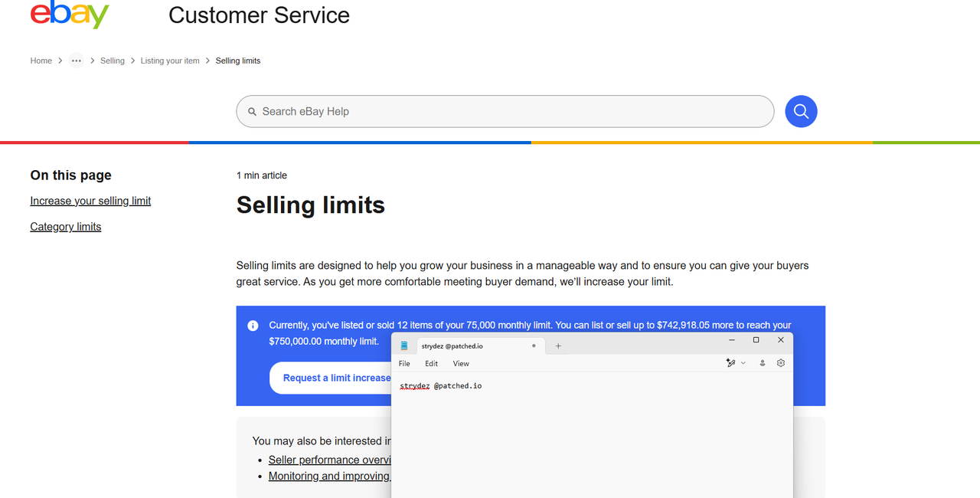
Task: Click the Customer Service heading
Action: click(259, 15)
